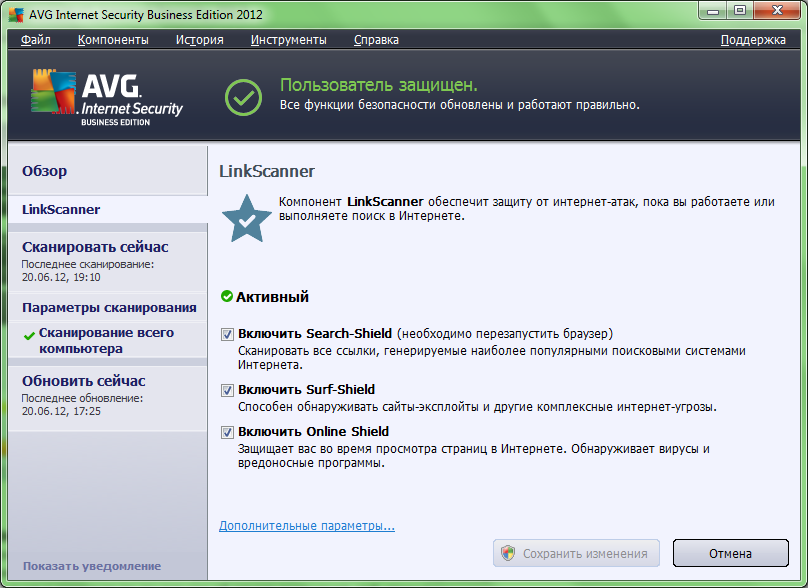Click the LinkScanner star component icon

pos(247,219)
